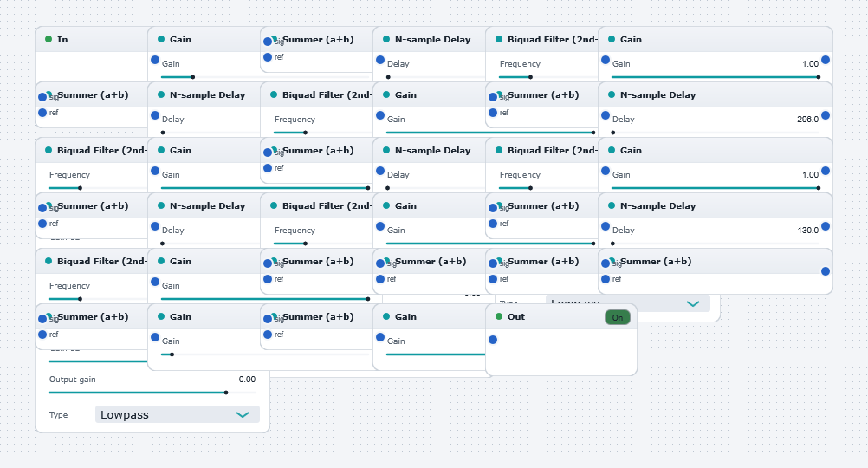Open the Lowpass Type dropdown below Output gain
This screenshot has height=468, width=868.
pos(177,414)
